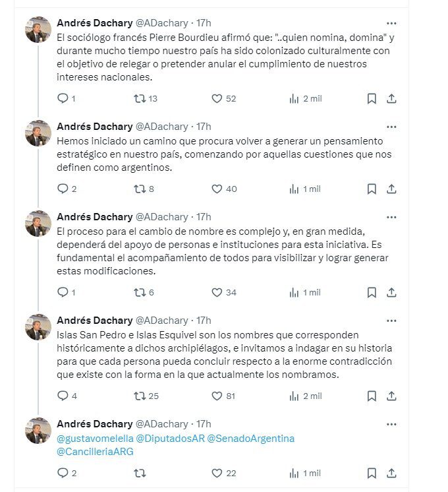The height and width of the screenshot is (492, 448).
Task: Bookmark the tweet about cambio de nombre
Action: coord(372,292)
